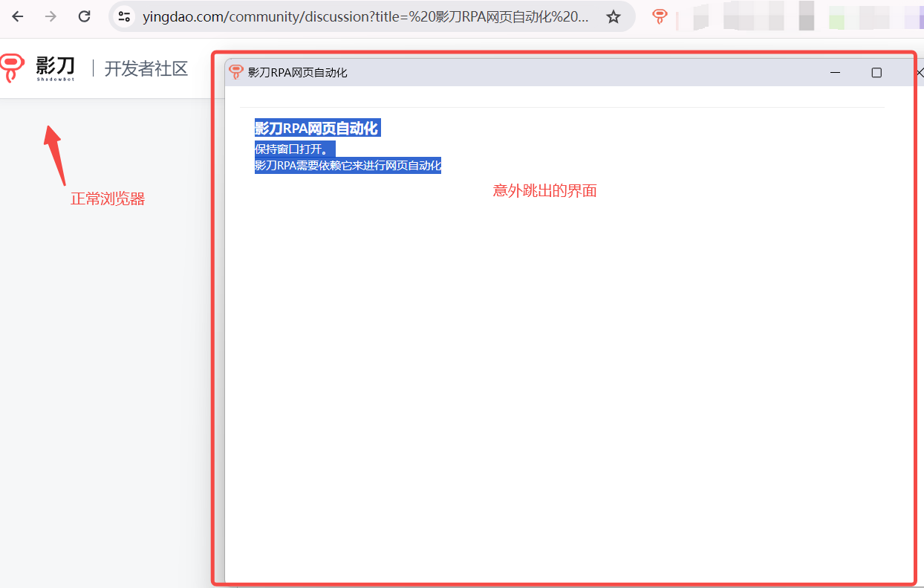Click the browser forward arrow
The height and width of the screenshot is (588, 924).
[51, 16]
